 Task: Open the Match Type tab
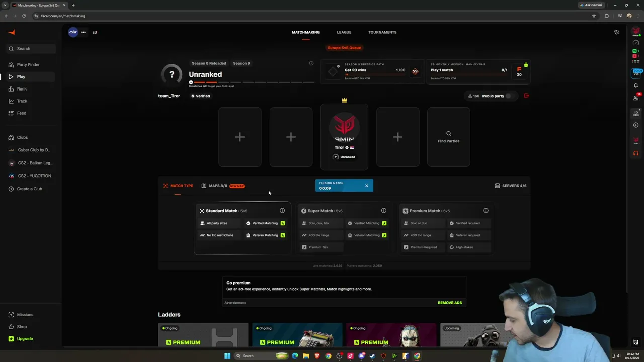pyautogui.click(x=178, y=186)
